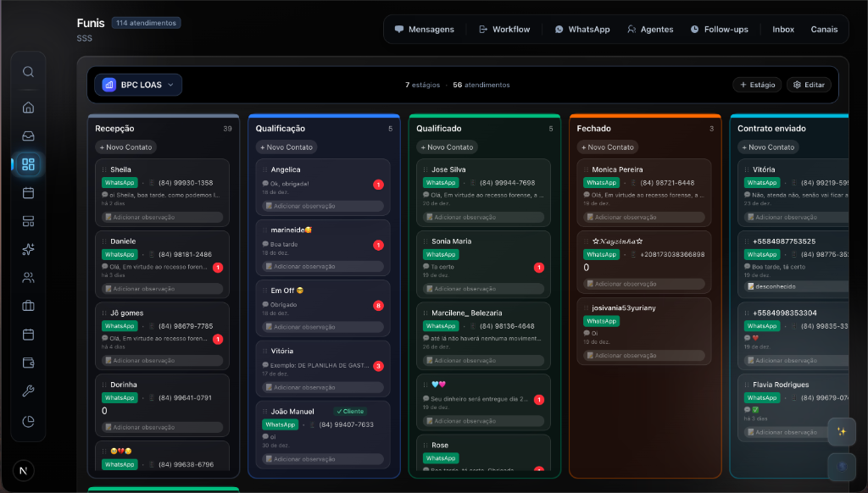Image resolution: width=868 pixels, height=493 pixels.
Task: Open the search icon in the sidebar
Action: pos(28,71)
